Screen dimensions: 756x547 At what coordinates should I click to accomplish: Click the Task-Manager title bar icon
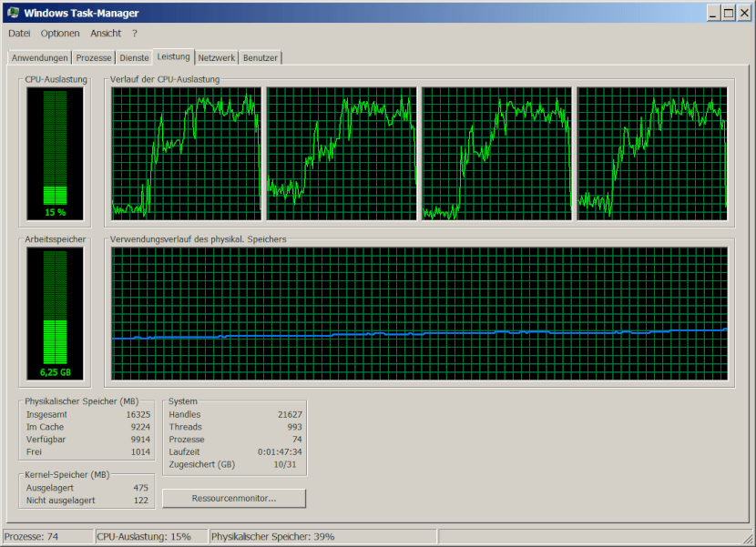click(x=13, y=13)
